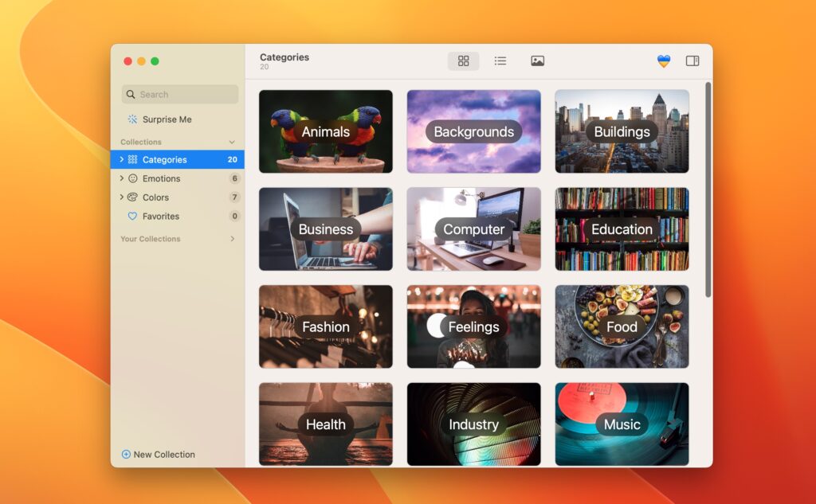Screen dimensions: 816x504
Task: Expand Your Collections section
Action: (232, 238)
